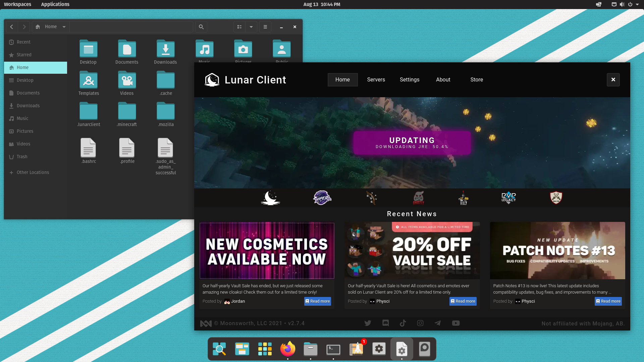This screenshot has width=644, height=362.
Task: Select the Viper server logo
Action: point(322,198)
